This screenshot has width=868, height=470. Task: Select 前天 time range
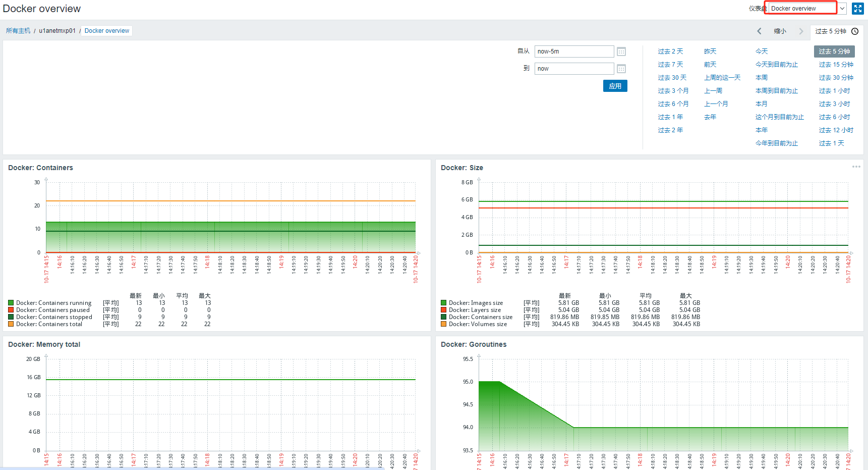[x=710, y=65]
